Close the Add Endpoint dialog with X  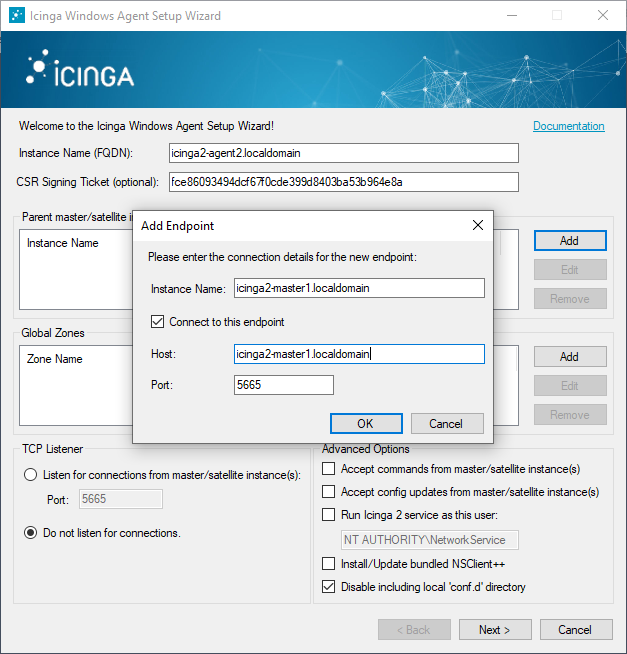(x=478, y=225)
